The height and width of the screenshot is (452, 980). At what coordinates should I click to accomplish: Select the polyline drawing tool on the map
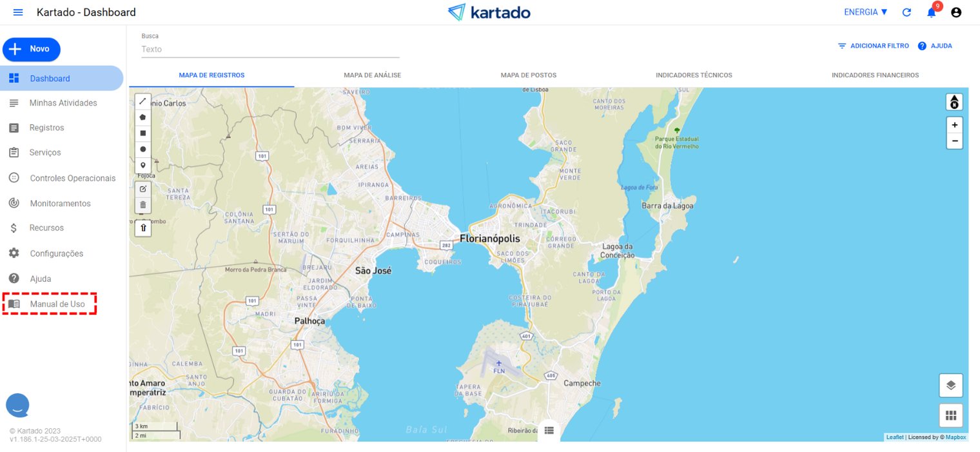(x=142, y=101)
